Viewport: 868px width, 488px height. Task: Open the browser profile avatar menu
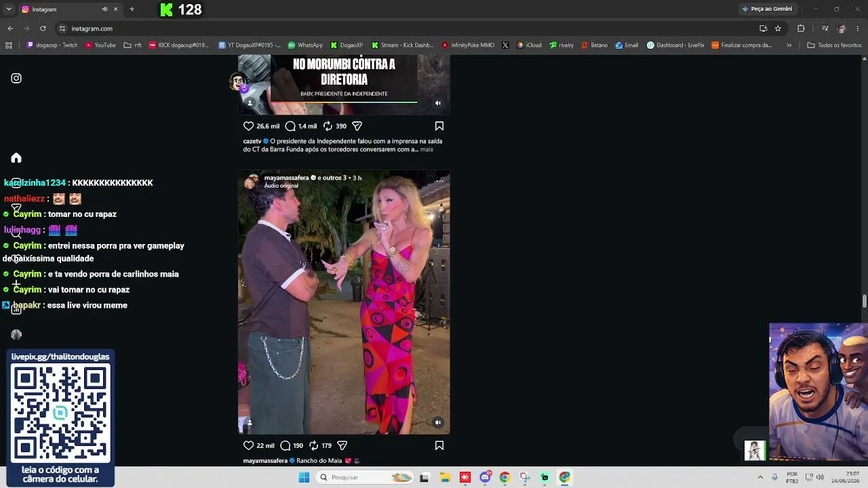[x=842, y=28]
